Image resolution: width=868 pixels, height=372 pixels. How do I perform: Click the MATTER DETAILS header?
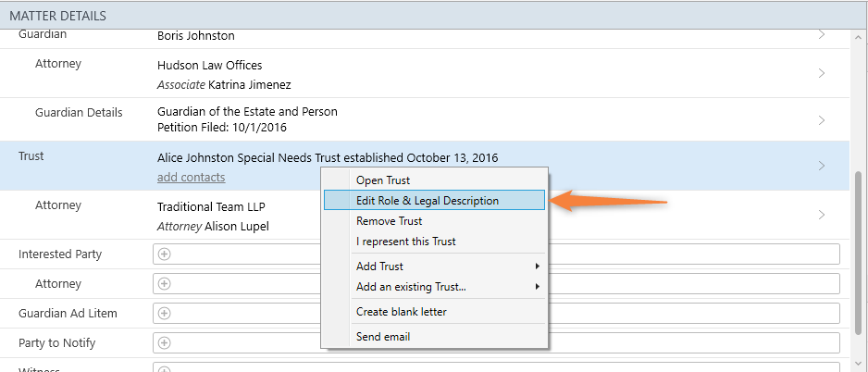[57, 16]
